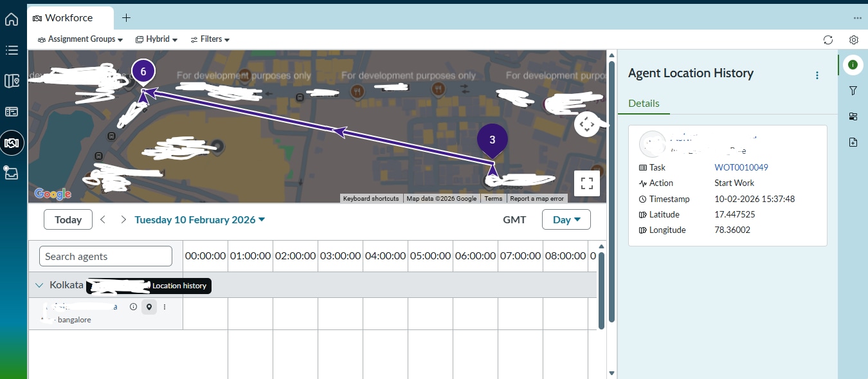Click Report a map error link
This screenshot has width=868, height=379.
537,199
